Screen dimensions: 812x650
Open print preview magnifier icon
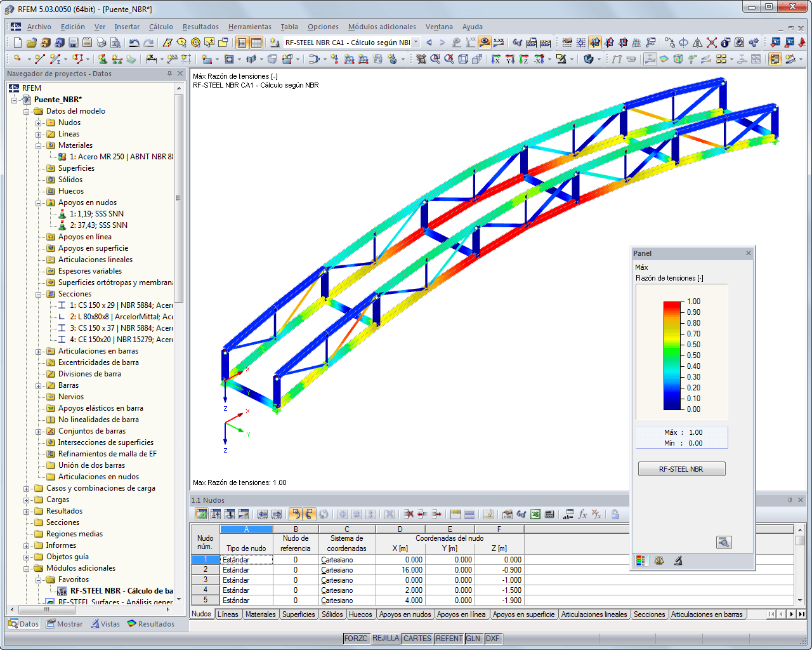115,43
